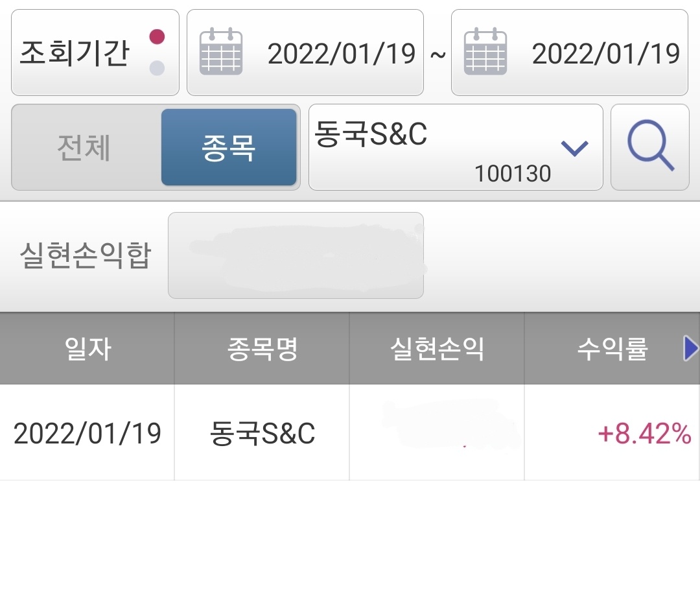Click the +8.42% return value
The height and width of the screenshot is (614, 700).
(644, 433)
